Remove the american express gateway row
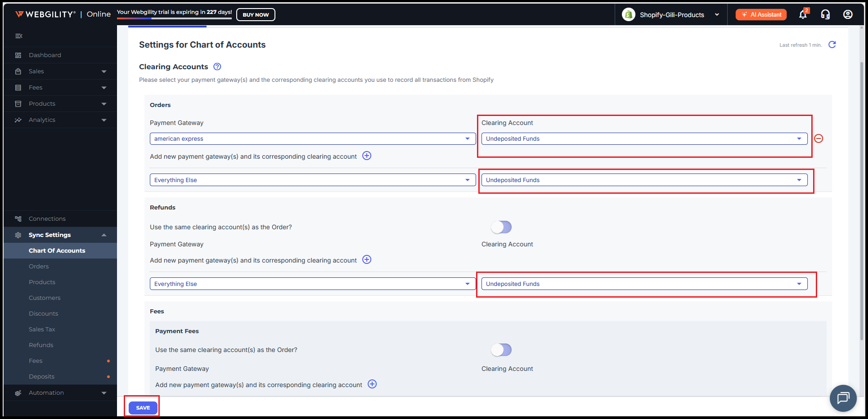This screenshot has height=419, width=868. click(x=819, y=138)
